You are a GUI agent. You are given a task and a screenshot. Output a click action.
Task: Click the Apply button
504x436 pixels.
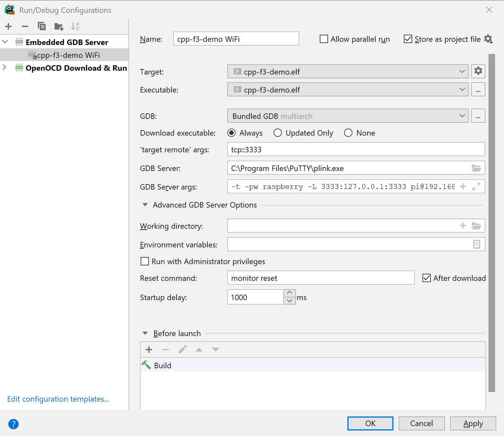473,423
